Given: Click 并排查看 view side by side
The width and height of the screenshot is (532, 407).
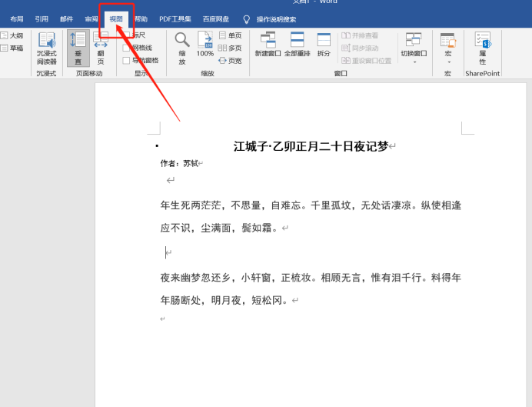Looking at the screenshot, I should 360,35.
